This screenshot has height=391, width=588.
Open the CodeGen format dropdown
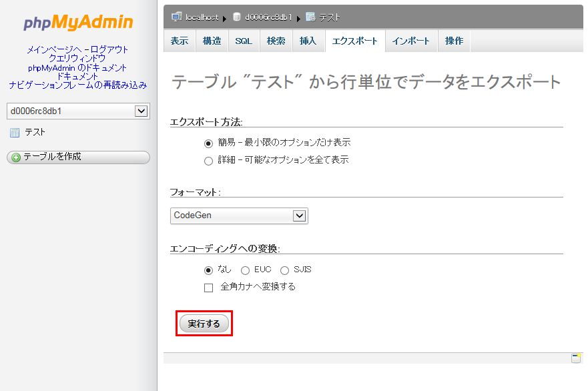[239, 216]
